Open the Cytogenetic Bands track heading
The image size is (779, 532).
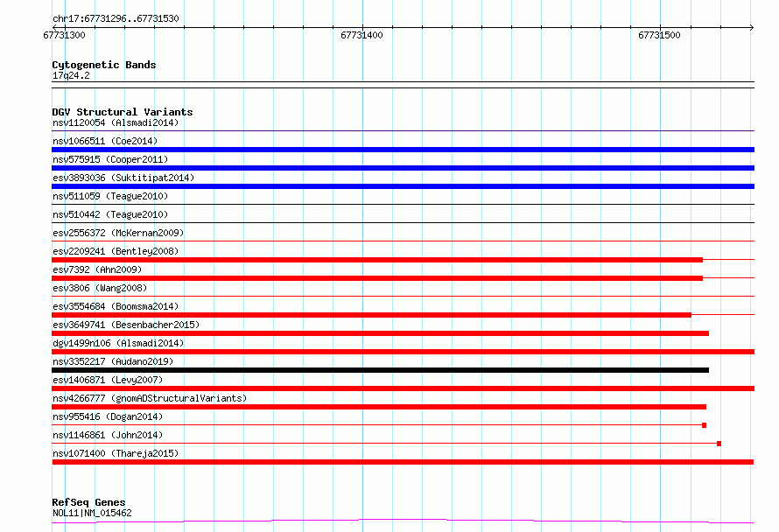point(104,65)
